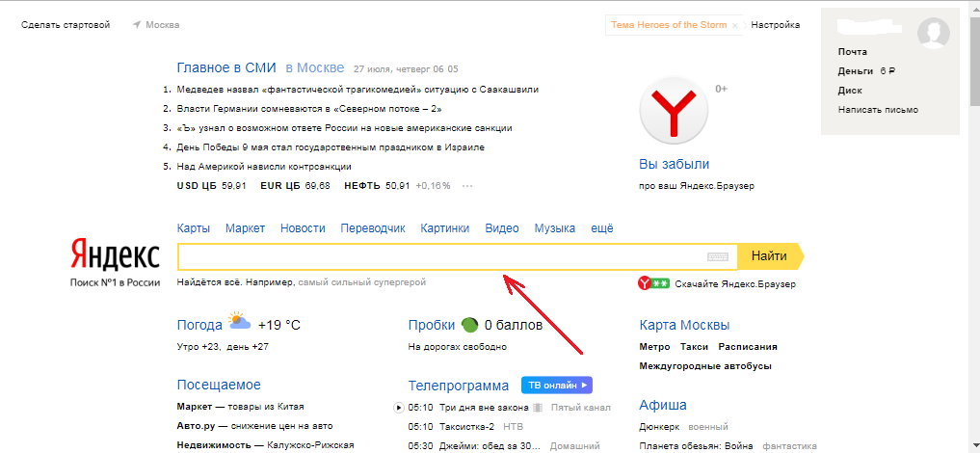The image size is (980, 453).
Task: Click weather forecast Утро +23, день +27
Action: (224, 347)
